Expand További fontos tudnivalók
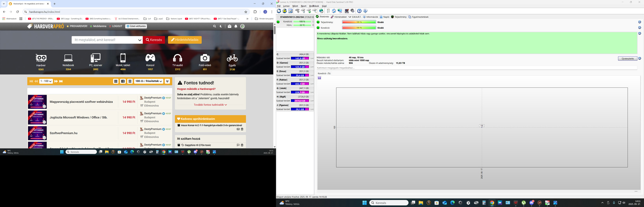 pyautogui.click(x=210, y=105)
